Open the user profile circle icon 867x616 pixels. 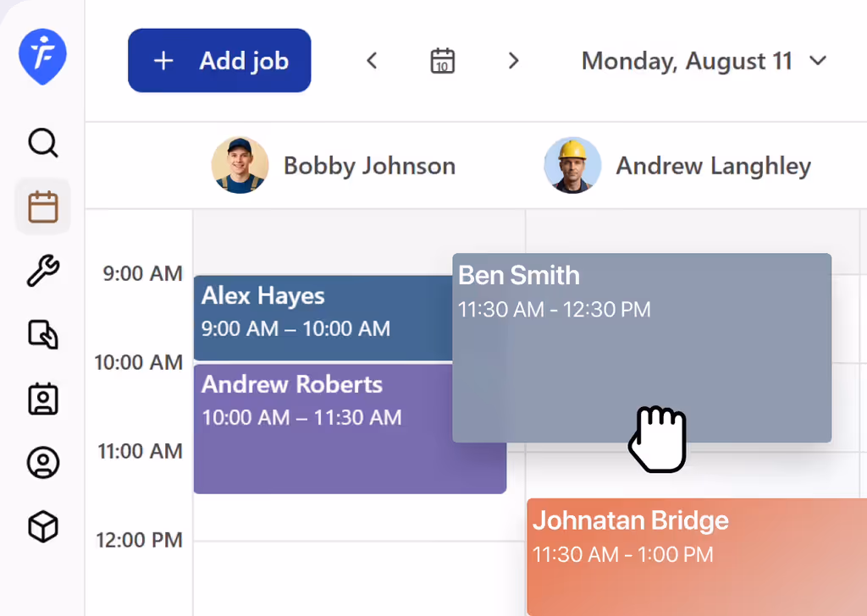42,462
